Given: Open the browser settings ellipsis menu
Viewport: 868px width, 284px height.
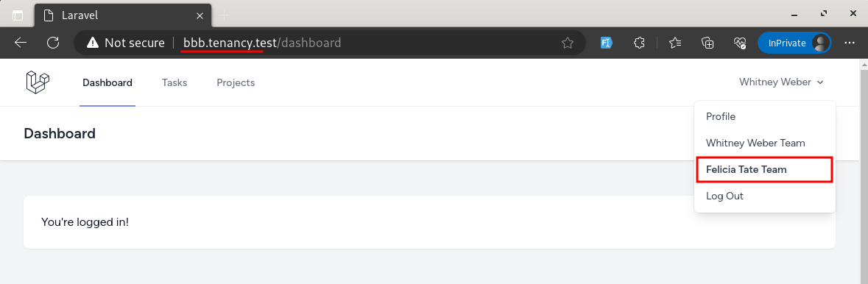Looking at the screenshot, I should [849, 43].
